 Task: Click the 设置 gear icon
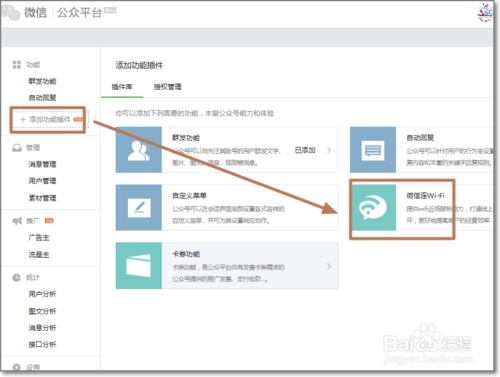17,367
